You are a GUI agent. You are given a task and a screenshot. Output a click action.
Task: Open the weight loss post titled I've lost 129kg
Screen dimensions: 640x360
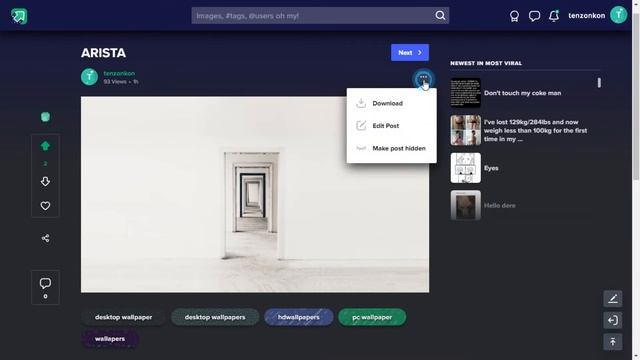point(536,131)
